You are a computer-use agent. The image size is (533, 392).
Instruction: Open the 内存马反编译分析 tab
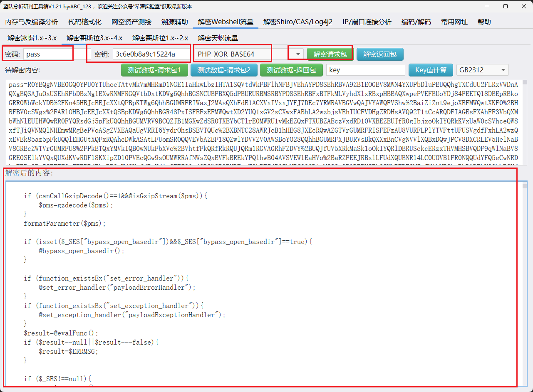coord(32,22)
